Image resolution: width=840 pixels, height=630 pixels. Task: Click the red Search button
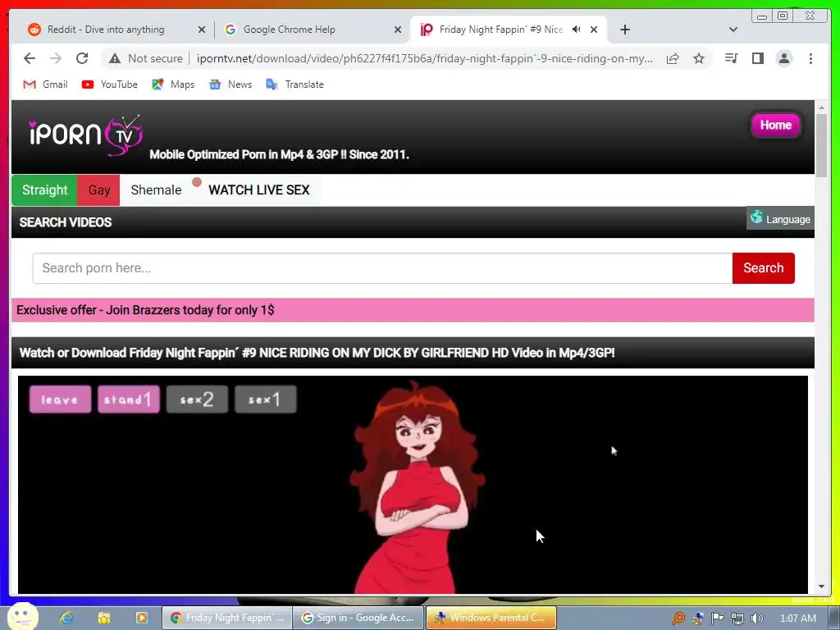[764, 268]
